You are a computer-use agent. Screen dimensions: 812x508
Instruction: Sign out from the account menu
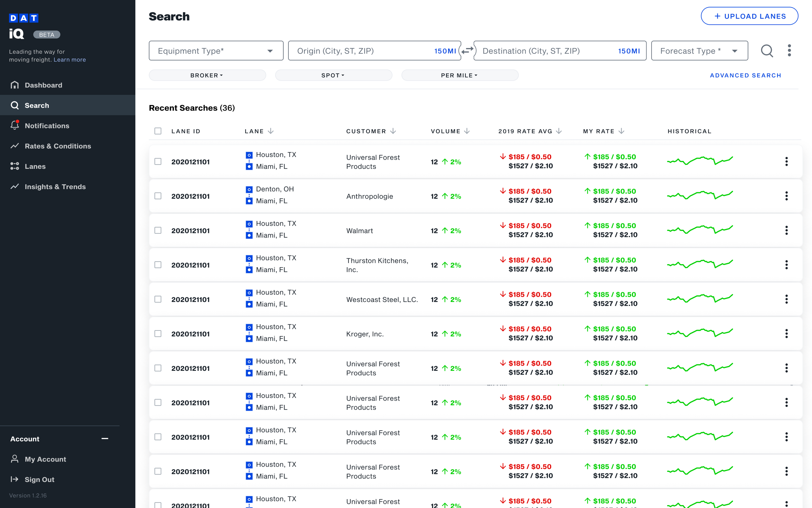click(39, 479)
